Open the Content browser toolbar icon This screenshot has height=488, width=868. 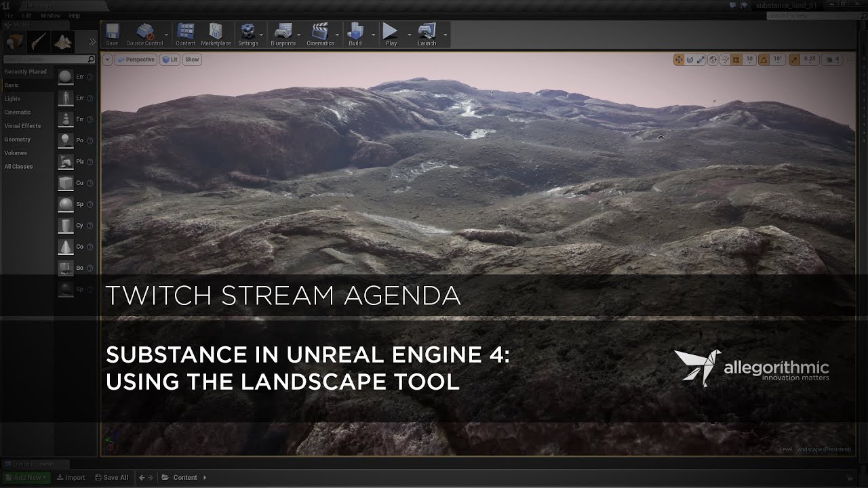(x=185, y=35)
